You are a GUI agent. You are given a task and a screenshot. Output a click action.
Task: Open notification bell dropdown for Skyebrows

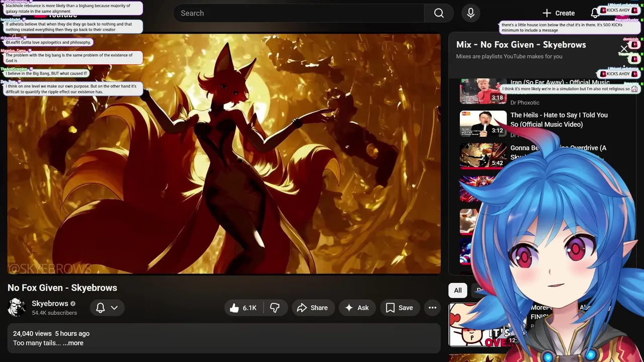coord(107,308)
